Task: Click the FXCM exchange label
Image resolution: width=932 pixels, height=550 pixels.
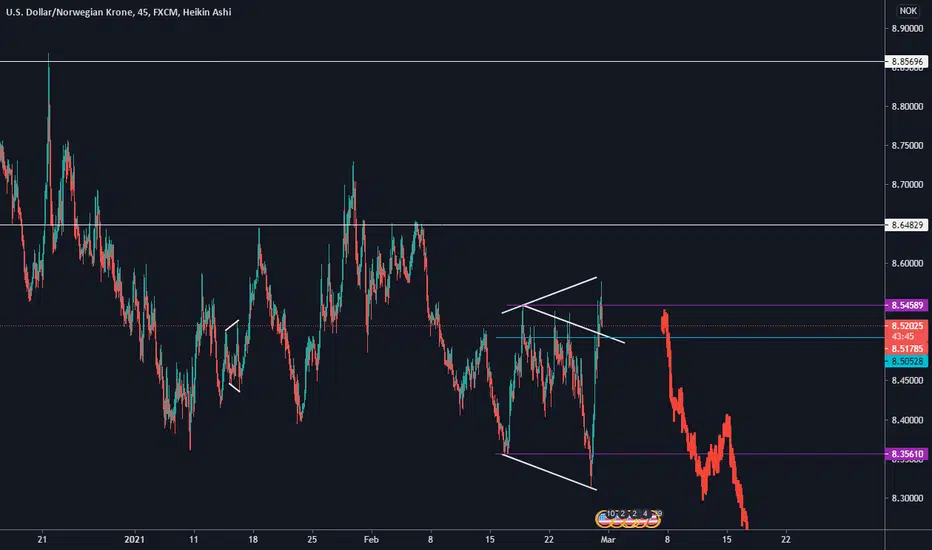Action: click(165, 12)
